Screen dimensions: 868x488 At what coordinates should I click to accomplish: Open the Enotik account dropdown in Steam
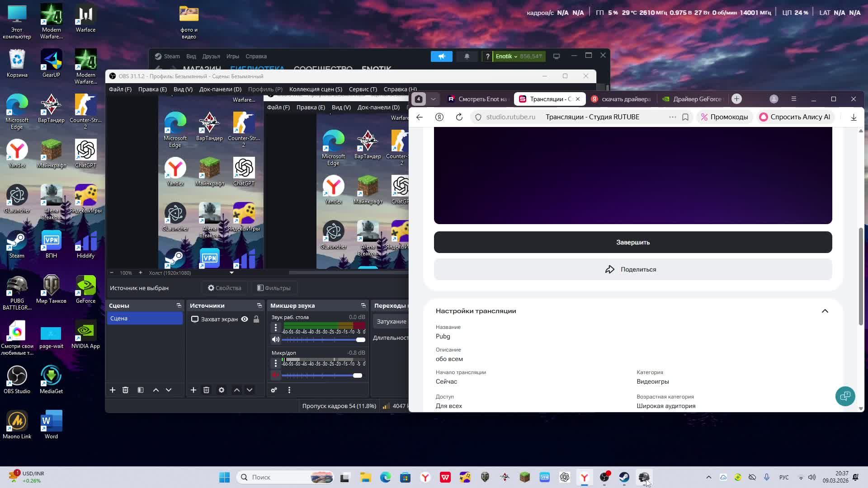pos(506,56)
